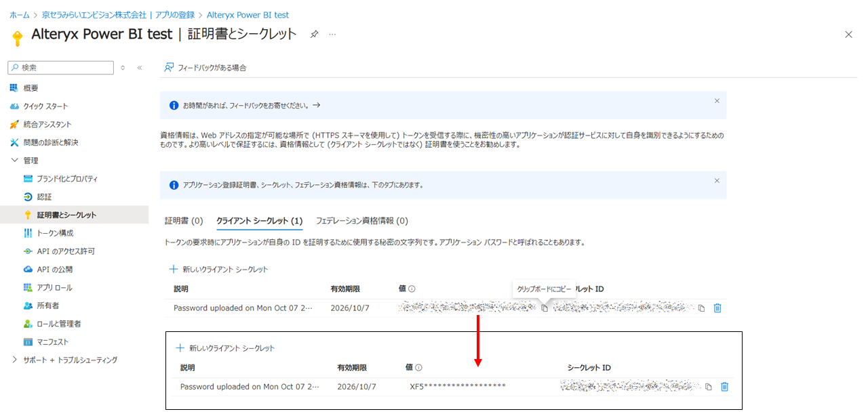Click info icon in feedback banner
Viewport: 868px width, 418px height.
click(174, 106)
